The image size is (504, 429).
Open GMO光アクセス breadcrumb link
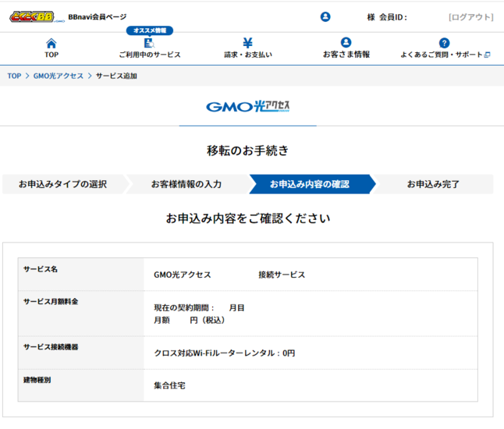click(59, 76)
